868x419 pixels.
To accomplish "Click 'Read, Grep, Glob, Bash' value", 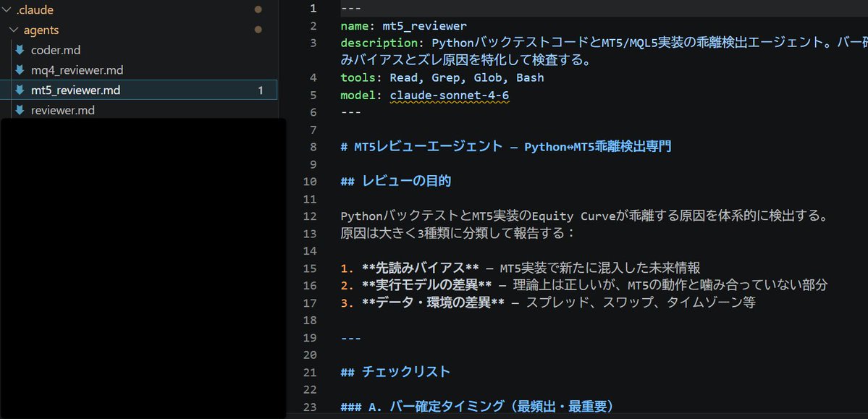I will [467, 77].
